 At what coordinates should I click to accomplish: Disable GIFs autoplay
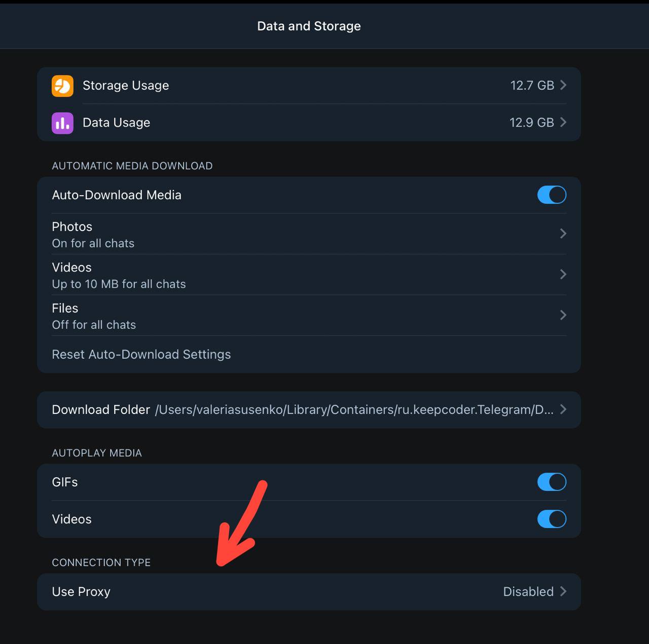coord(552,482)
